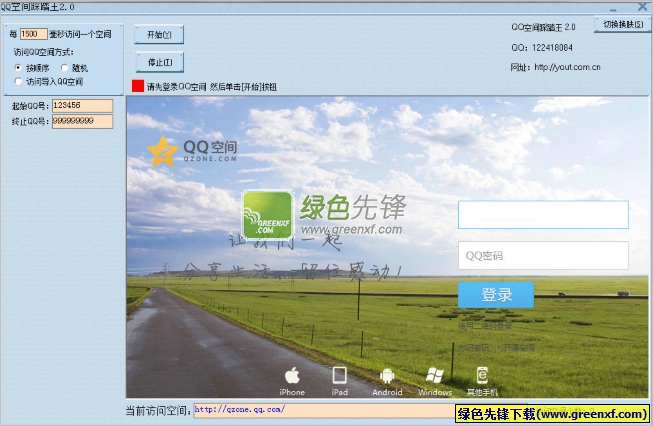Image resolution: width=653 pixels, height=426 pixels.
Task: Minimize the QQ空间踩踏王 window
Action: (x=613, y=8)
